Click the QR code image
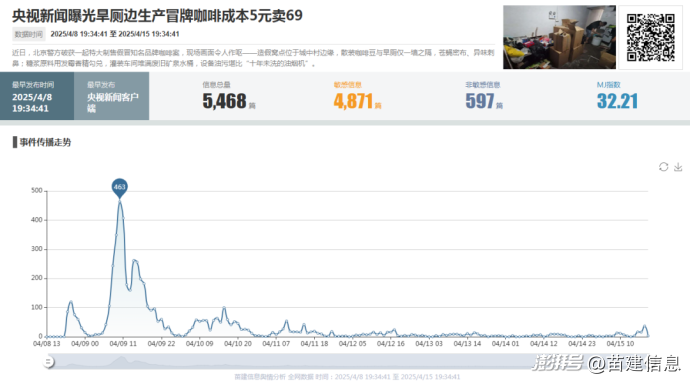This screenshot has width=690, height=384. click(x=650, y=37)
